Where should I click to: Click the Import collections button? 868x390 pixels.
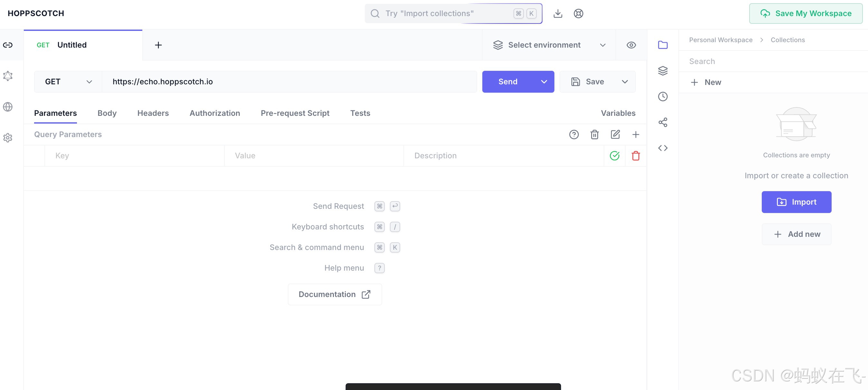pyautogui.click(x=796, y=202)
